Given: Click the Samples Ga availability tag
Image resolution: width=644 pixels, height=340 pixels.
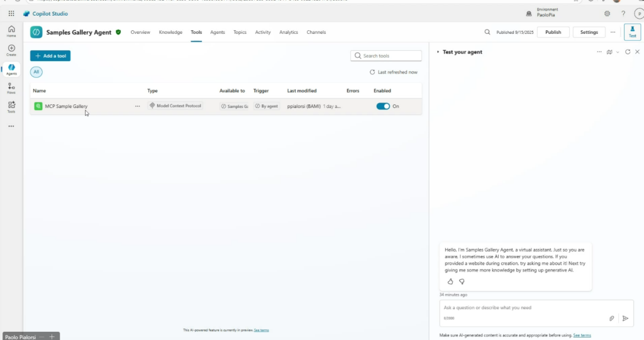Looking at the screenshot, I should point(235,106).
